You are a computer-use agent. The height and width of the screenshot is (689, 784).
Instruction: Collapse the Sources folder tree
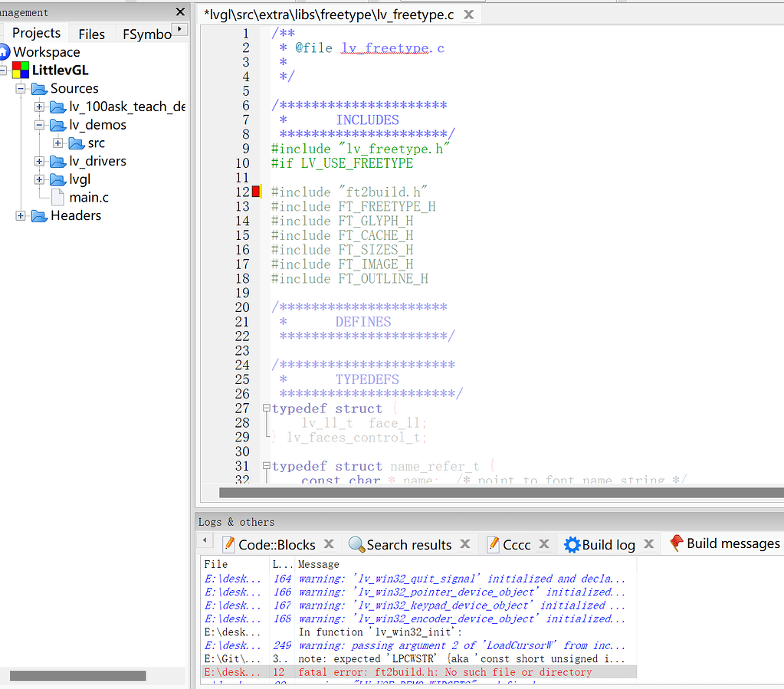click(21, 89)
